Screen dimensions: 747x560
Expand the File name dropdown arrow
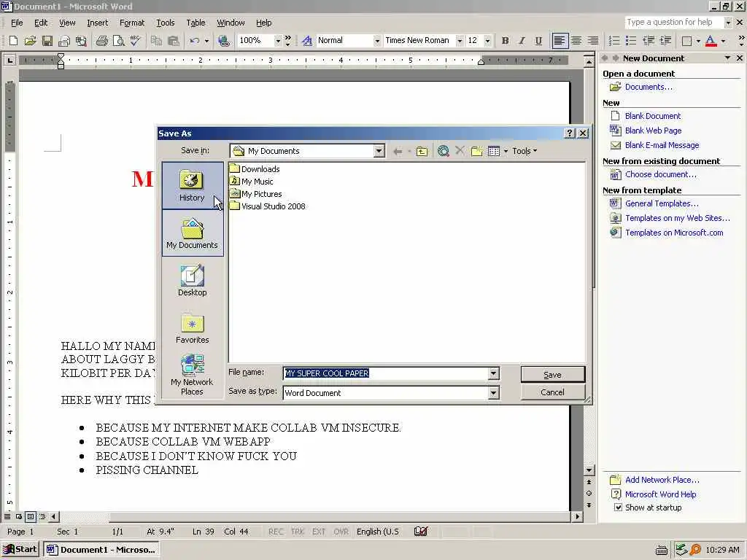(494, 373)
